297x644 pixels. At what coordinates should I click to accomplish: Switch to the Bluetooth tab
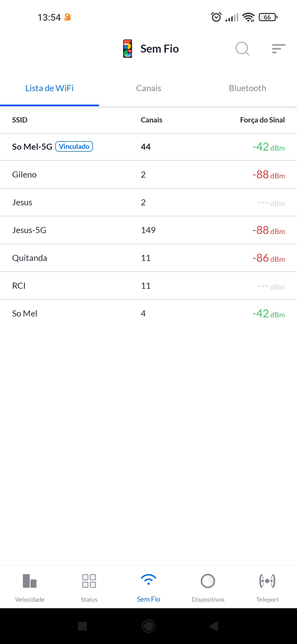click(x=248, y=88)
